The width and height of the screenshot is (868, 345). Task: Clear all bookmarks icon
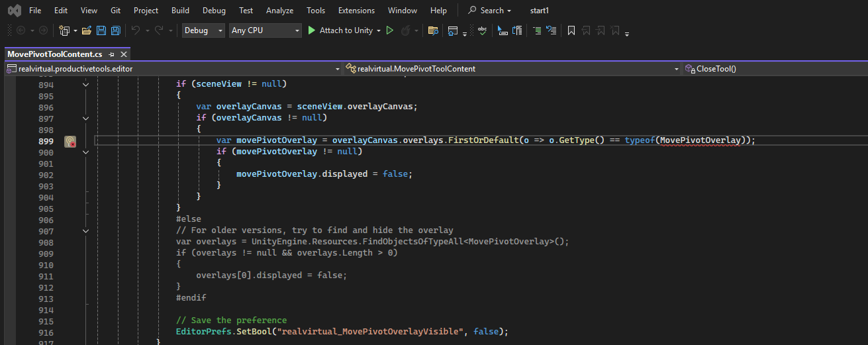point(616,30)
